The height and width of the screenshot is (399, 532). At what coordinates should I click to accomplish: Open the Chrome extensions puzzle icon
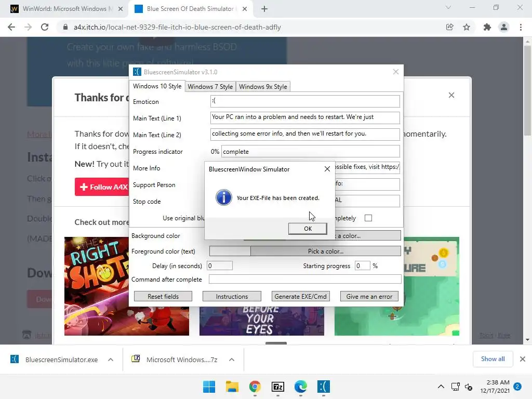[487, 27]
